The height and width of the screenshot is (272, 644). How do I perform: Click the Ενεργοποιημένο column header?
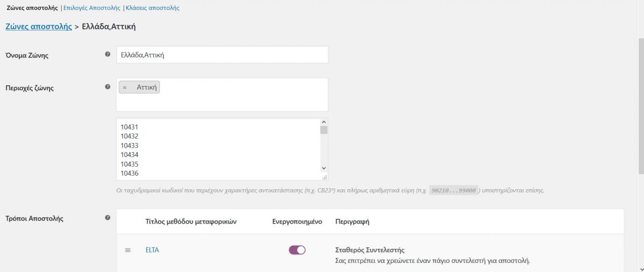(297, 221)
